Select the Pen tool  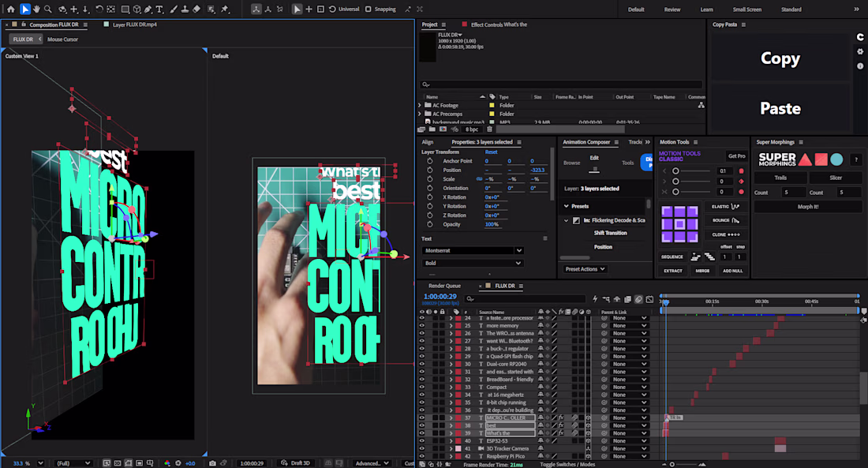click(x=148, y=9)
